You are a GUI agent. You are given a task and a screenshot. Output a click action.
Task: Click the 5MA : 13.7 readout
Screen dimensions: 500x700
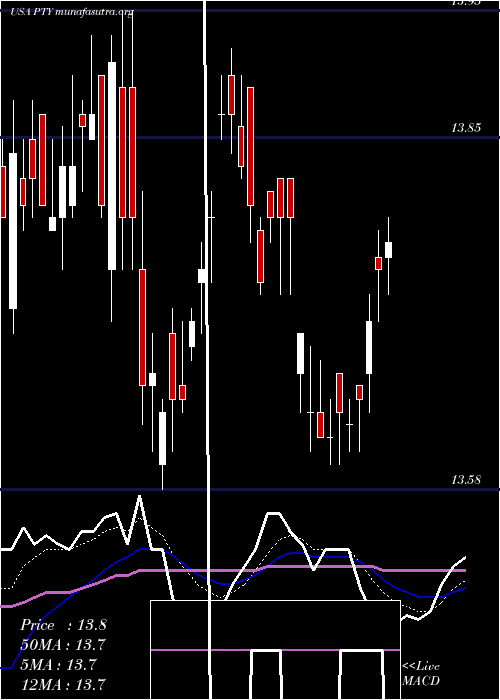click(58, 664)
